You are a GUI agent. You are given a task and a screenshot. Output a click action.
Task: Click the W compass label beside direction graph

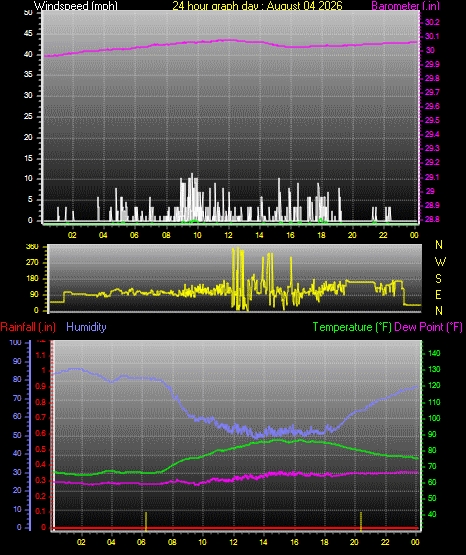pyautogui.click(x=440, y=262)
